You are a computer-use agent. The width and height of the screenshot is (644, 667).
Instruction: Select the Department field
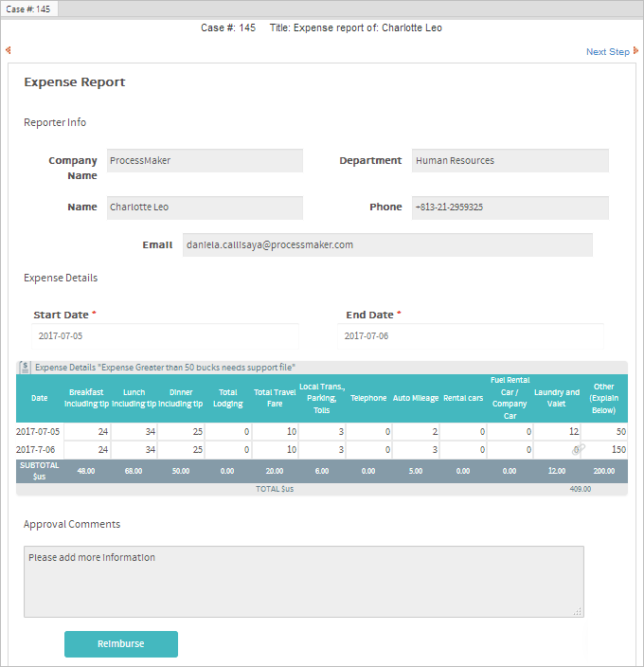click(x=510, y=161)
